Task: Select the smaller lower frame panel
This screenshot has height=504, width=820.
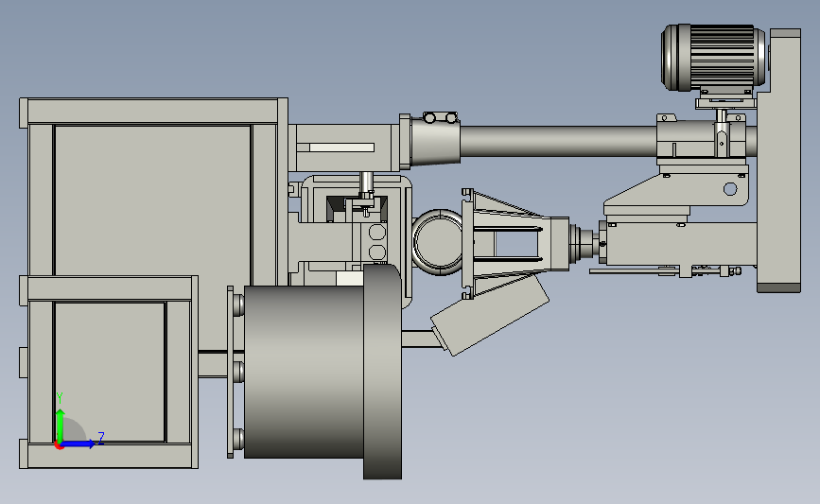Action: pos(110,373)
